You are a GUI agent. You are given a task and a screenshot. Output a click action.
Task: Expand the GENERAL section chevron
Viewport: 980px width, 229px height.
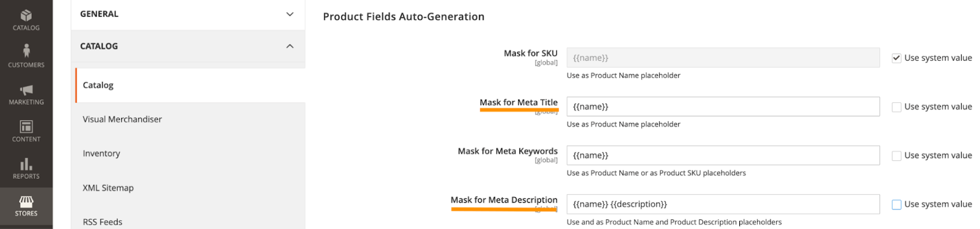click(x=290, y=14)
